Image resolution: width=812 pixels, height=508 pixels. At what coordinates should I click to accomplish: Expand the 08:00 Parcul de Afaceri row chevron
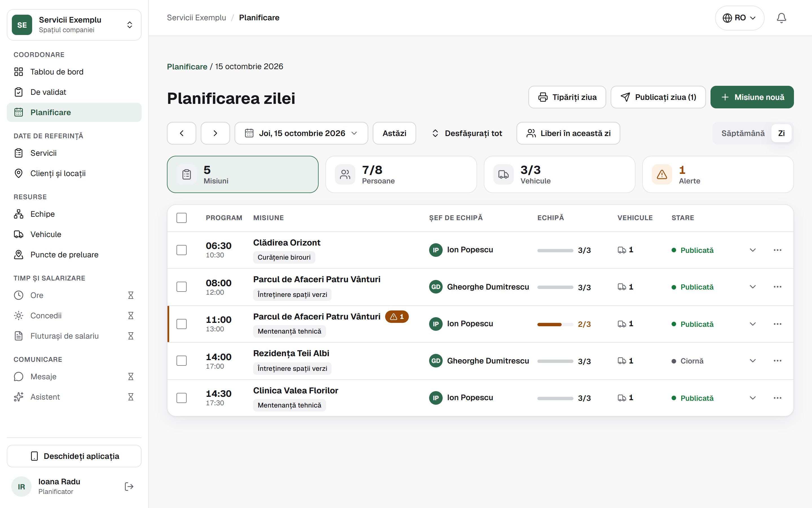coord(753,287)
